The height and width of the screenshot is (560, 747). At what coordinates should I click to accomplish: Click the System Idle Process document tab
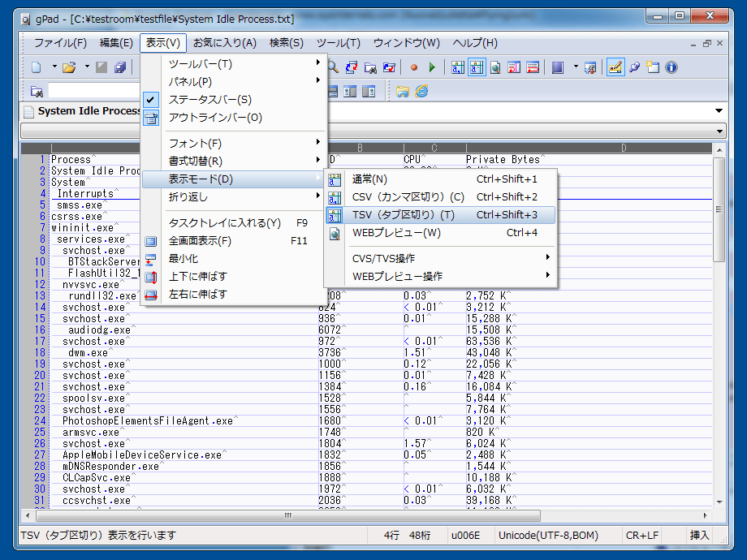[81, 111]
